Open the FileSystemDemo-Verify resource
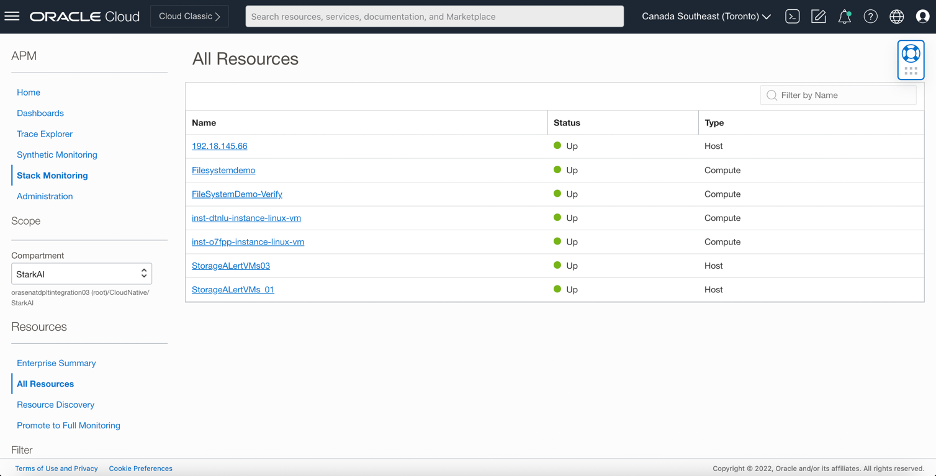 237,194
